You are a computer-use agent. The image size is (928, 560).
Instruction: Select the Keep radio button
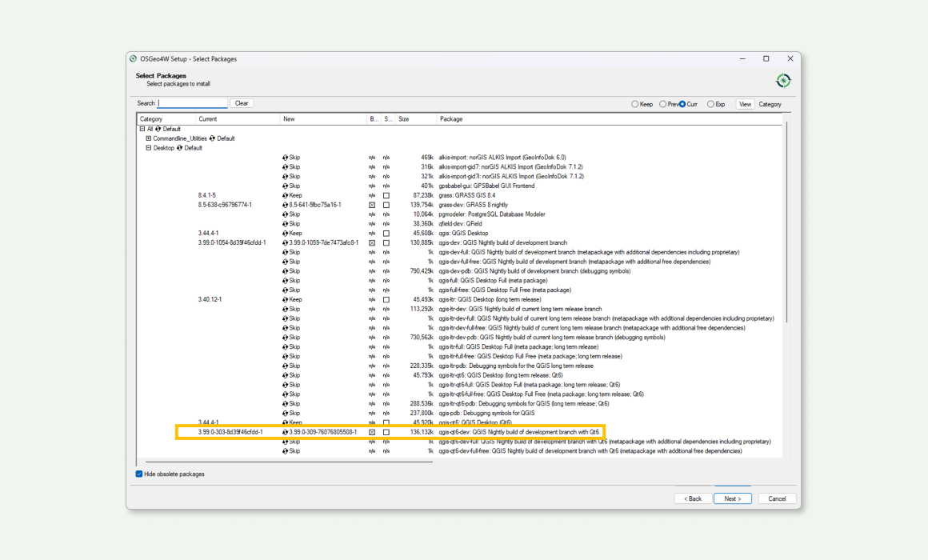tap(635, 104)
